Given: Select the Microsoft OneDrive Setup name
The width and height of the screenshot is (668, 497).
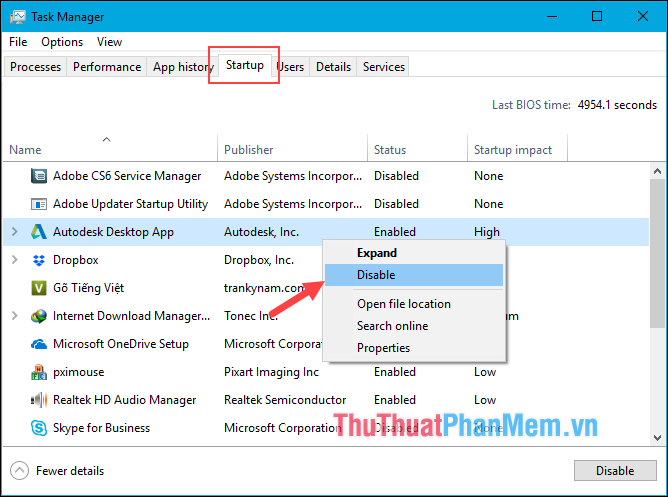Looking at the screenshot, I should 121,344.
